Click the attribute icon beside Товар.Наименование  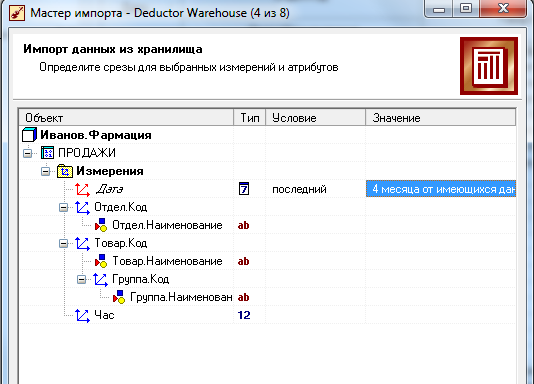coord(101,261)
